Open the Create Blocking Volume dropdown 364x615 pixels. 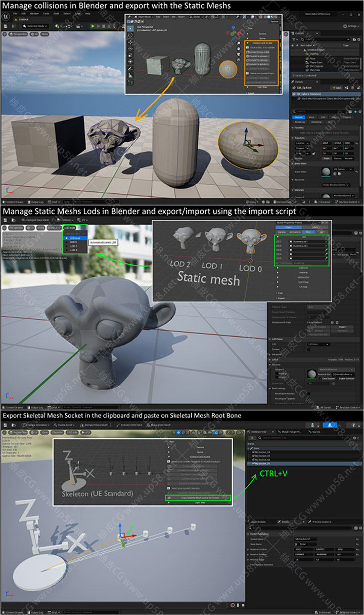tap(335, 185)
